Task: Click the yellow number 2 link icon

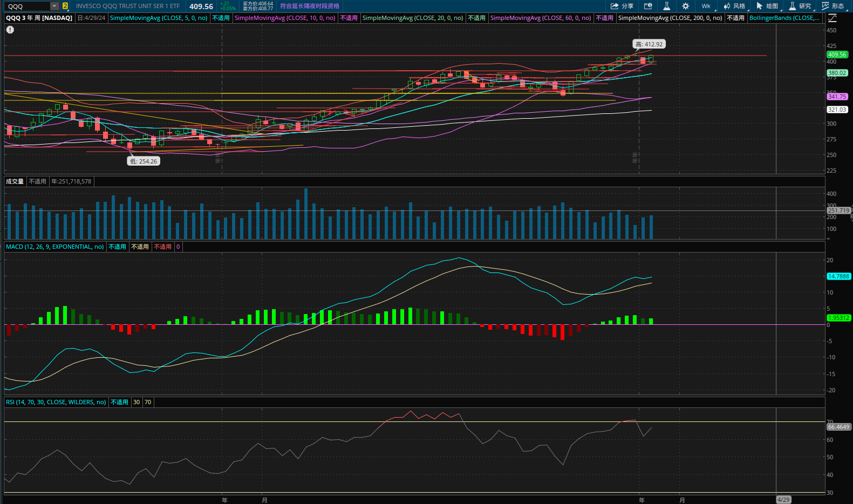Action: [65, 6]
